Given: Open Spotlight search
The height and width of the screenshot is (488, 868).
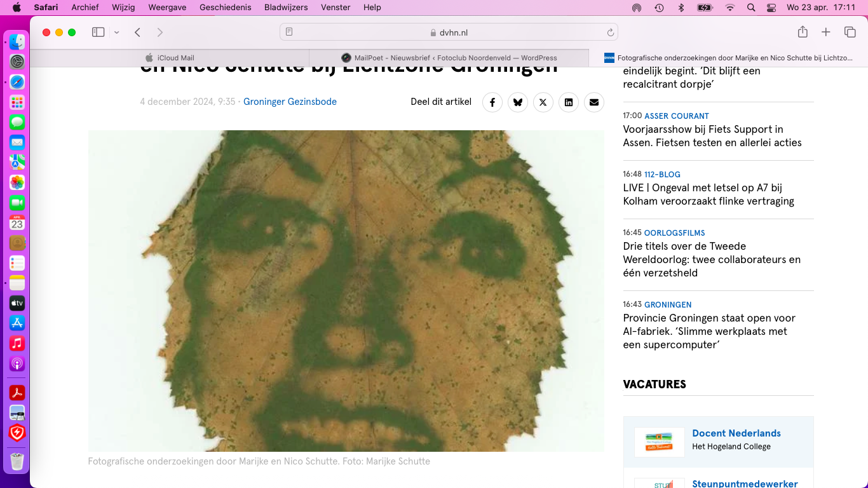Looking at the screenshot, I should click(751, 8).
